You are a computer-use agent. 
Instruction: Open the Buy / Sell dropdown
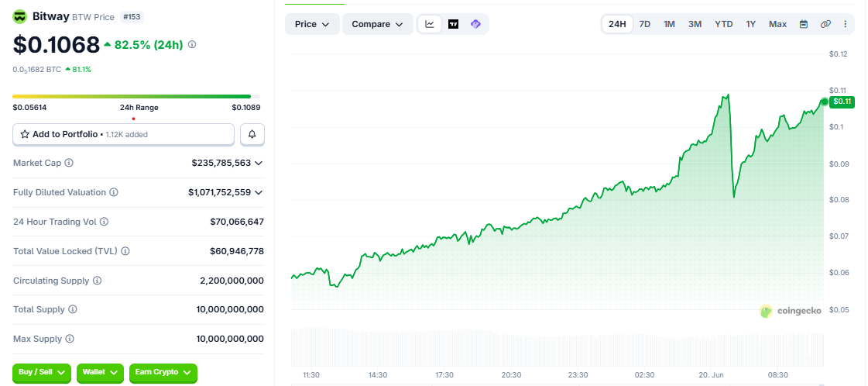[42, 373]
